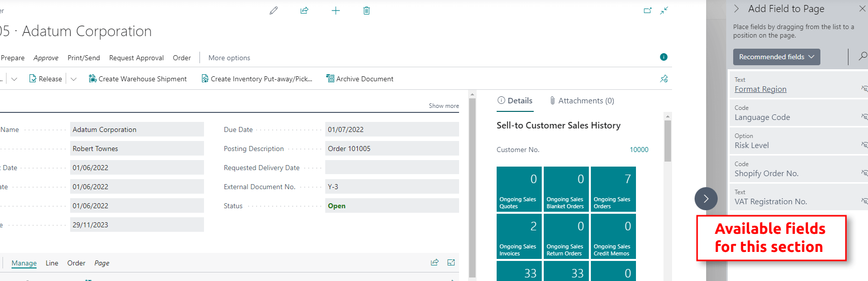The width and height of the screenshot is (868, 281).
Task: Click the teal information circle icon
Action: pos(664,57)
